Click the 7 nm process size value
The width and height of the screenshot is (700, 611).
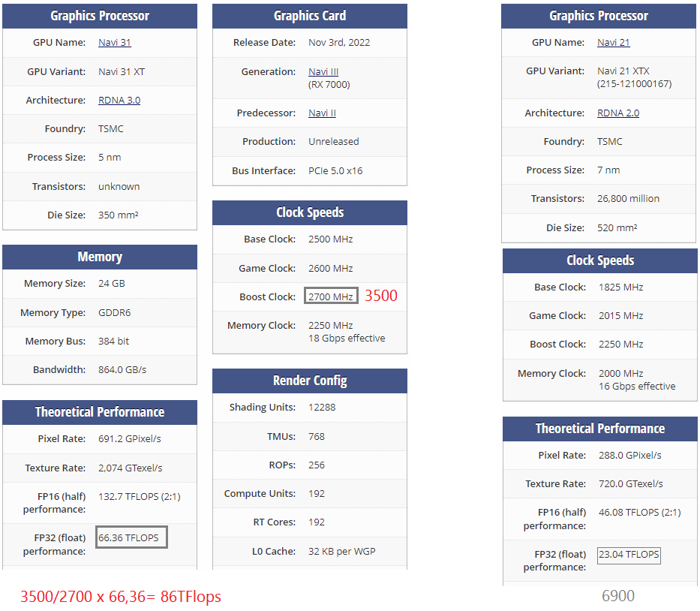click(x=608, y=170)
